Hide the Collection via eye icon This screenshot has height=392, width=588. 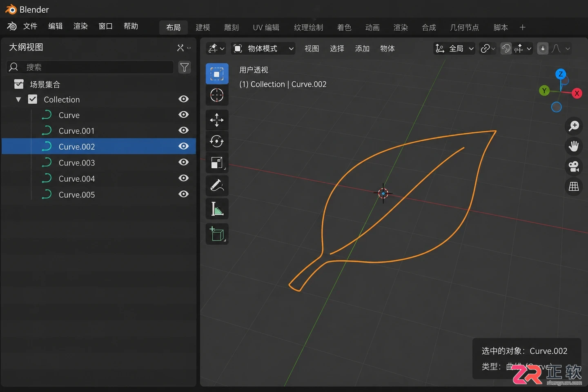pos(184,99)
